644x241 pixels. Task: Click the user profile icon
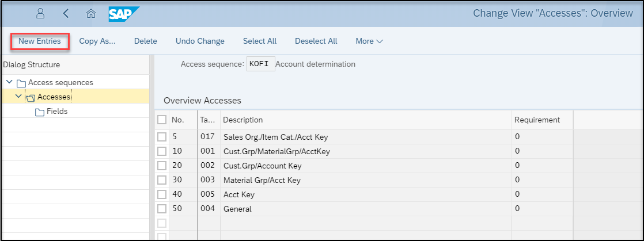click(40, 14)
